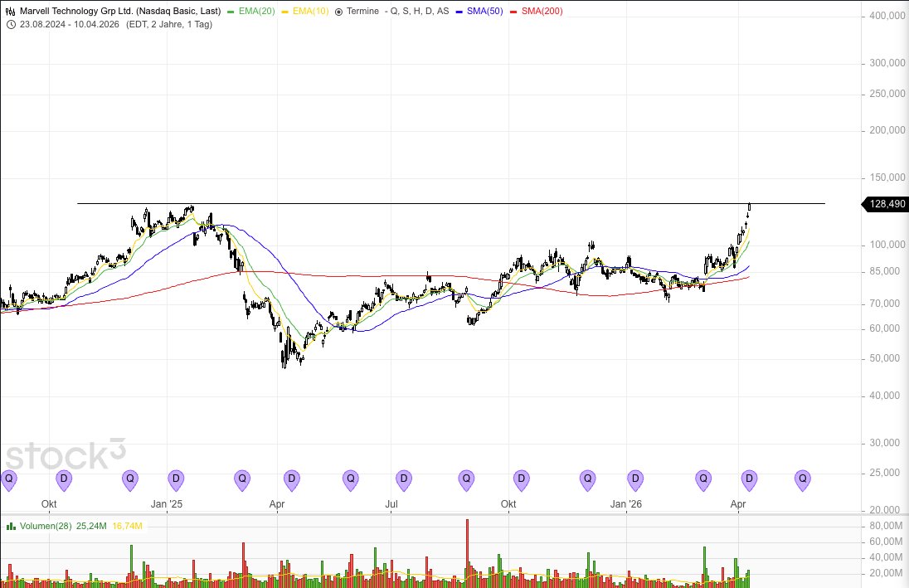Click the 85,000 price axis label

(x=885, y=272)
